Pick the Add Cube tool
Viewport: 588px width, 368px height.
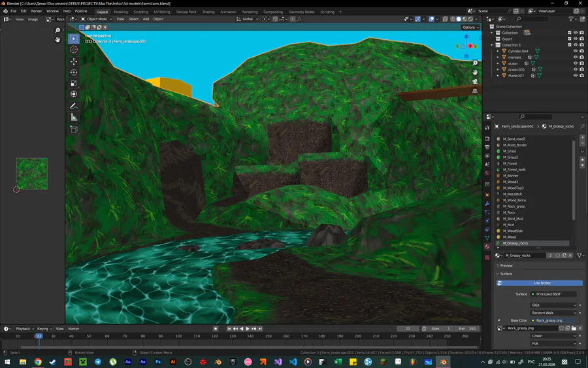pos(74,129)
